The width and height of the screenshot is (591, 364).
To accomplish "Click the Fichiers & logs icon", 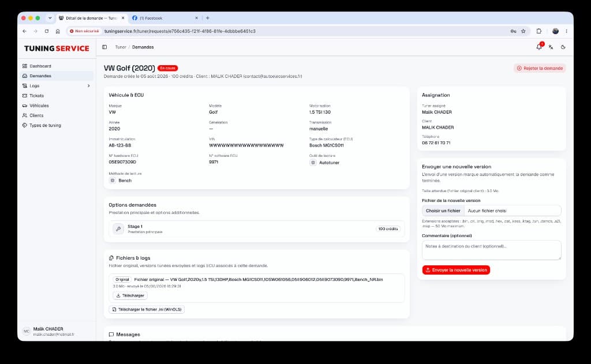I will 111,258.
